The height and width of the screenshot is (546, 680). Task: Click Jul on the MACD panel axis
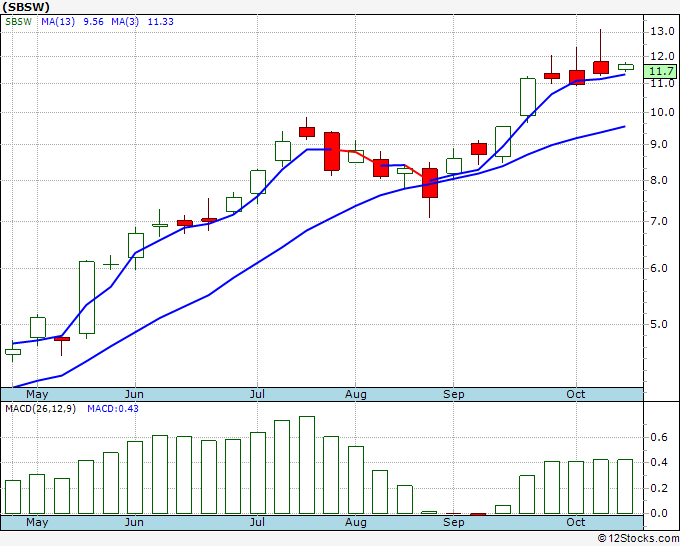tap(257, 522)
